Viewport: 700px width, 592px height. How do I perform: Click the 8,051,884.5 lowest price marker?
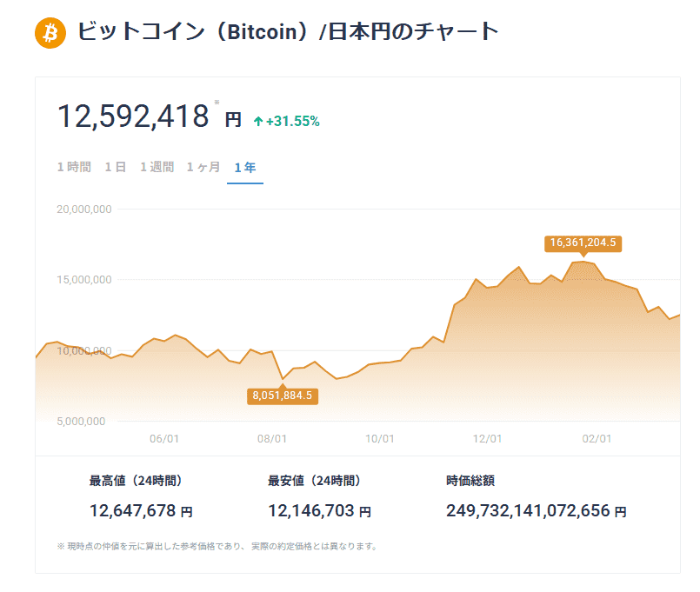[282, 396]
